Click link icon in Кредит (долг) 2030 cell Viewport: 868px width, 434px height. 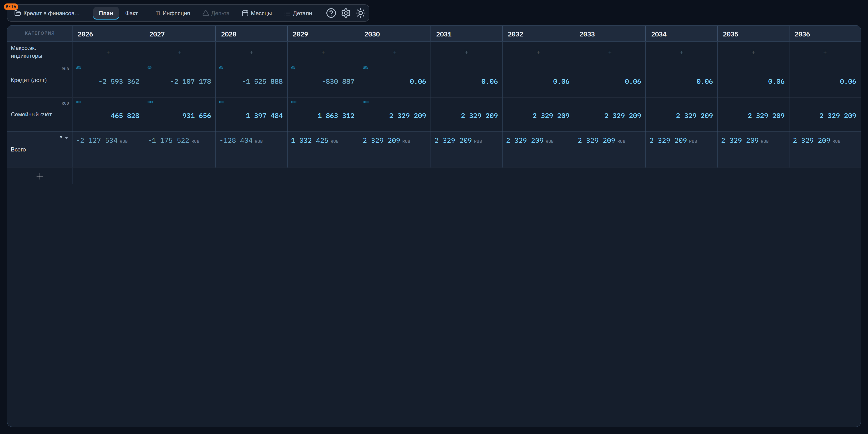coord(365,68)
